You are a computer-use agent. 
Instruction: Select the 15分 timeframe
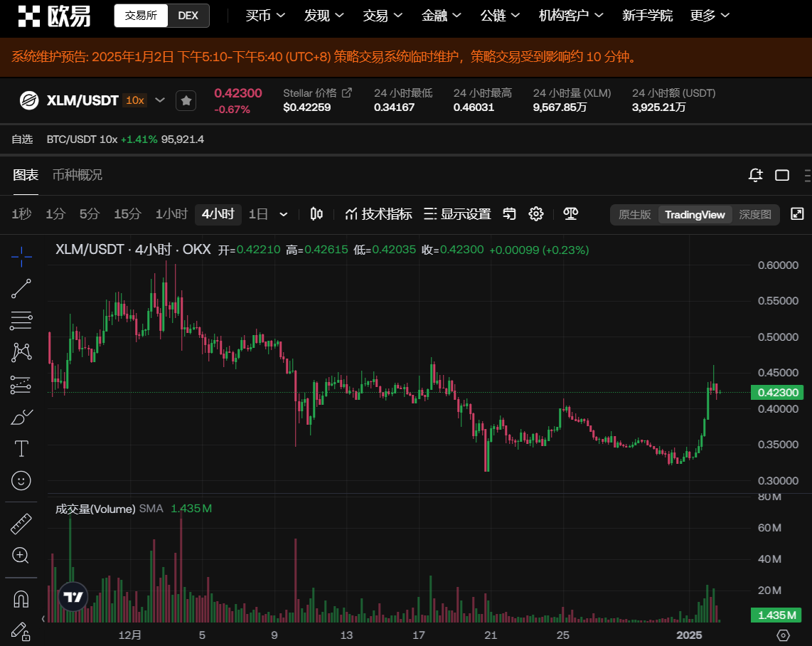(127, 214)
